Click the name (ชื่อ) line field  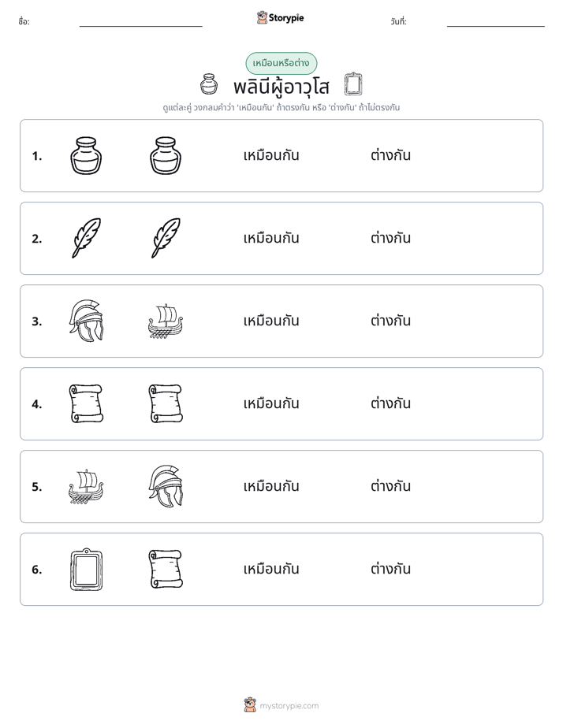click(x=140, y=22)
